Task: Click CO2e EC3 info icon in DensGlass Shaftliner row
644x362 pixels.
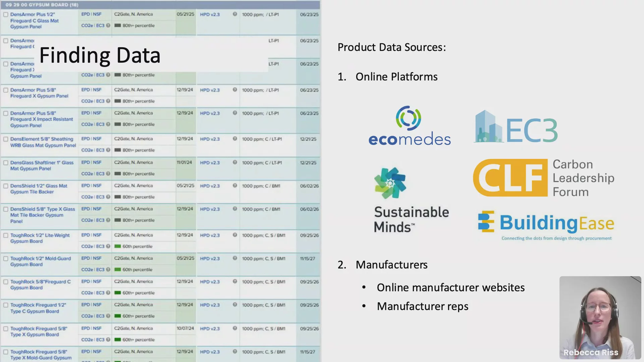Action: pos(108,174)
